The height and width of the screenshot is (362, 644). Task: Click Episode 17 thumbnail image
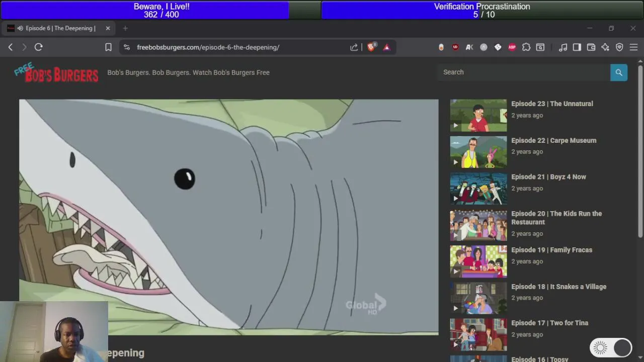pyautogui.click(x=478, y=335)
